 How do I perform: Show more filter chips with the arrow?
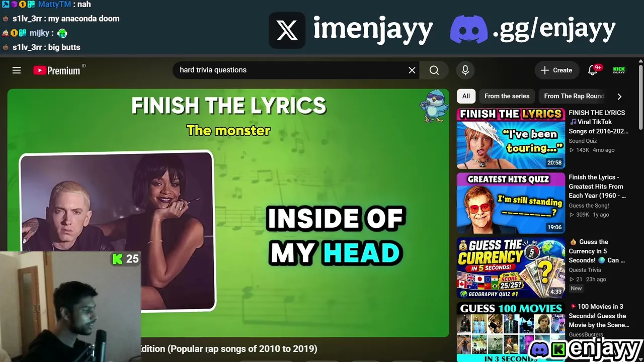619,96
